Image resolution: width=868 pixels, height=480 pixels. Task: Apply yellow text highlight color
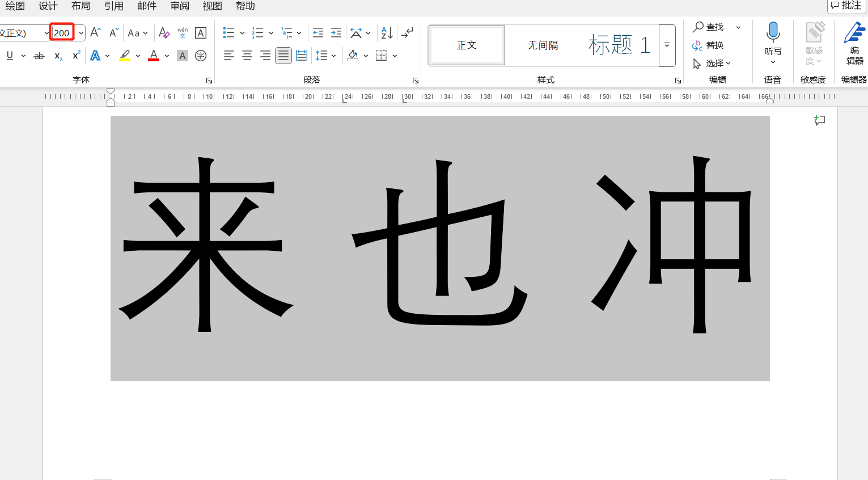pos(125,56)
